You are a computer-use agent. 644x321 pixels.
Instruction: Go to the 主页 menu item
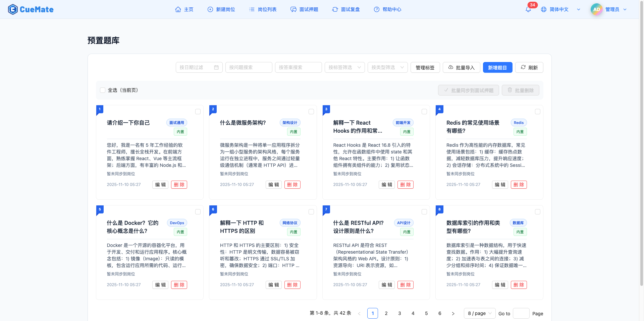pyautogui.click(x=184, y=9)
